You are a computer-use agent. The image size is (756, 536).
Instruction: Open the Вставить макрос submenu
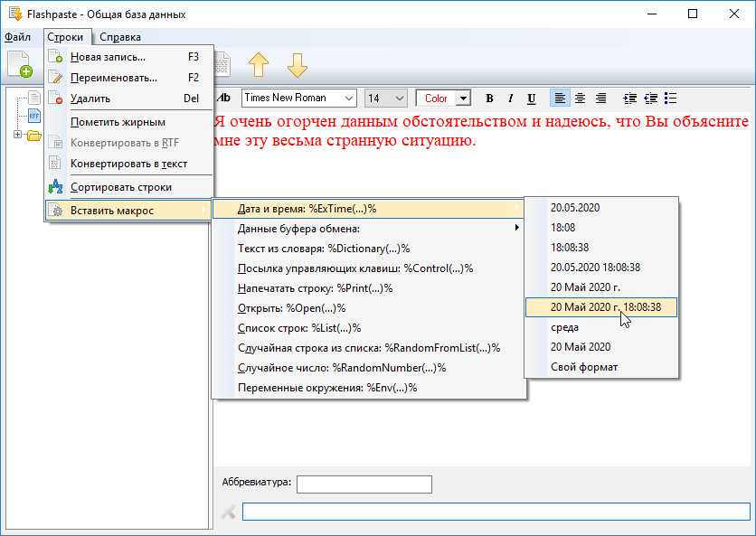(128, 211)
